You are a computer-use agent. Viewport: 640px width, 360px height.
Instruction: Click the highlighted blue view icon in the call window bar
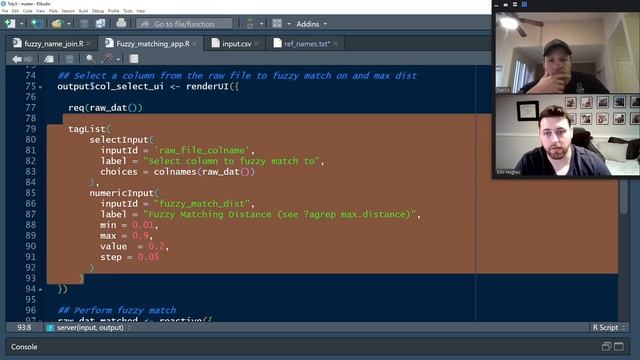(x=524, y=4)
